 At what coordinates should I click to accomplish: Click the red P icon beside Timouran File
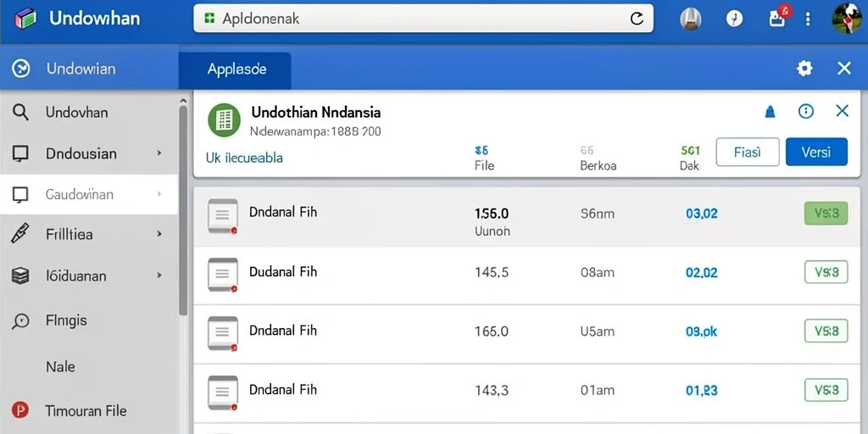pos(20,410)
